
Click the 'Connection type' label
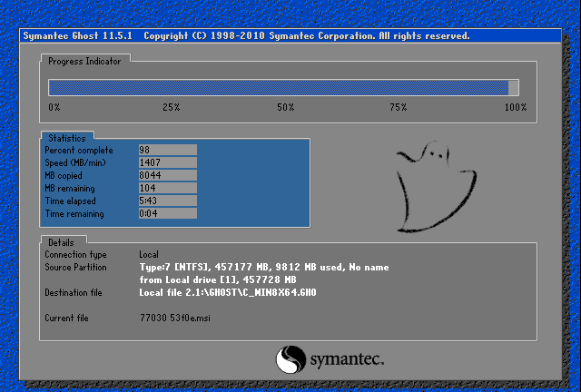75,255
